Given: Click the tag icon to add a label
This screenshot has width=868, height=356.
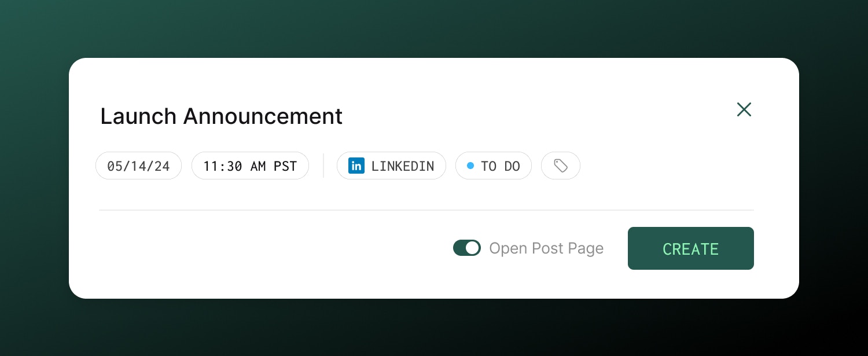Looking at the screenshot, I should [x=560, y=166].
